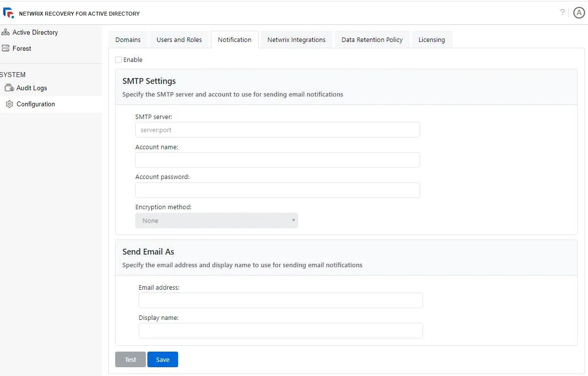The height and width of the screenshot is (376, 588).
Task: Click the Test button
Action: 130,359
